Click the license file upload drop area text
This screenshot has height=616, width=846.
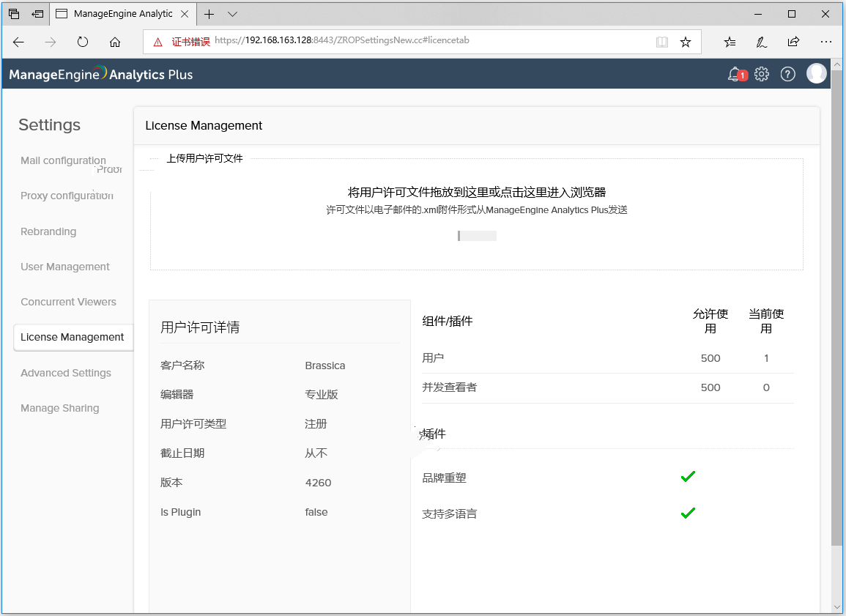tap(477, 192)
